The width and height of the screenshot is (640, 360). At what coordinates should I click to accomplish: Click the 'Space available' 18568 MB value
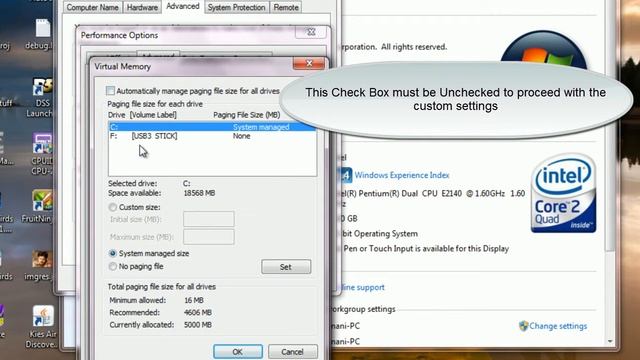point(199,193)
